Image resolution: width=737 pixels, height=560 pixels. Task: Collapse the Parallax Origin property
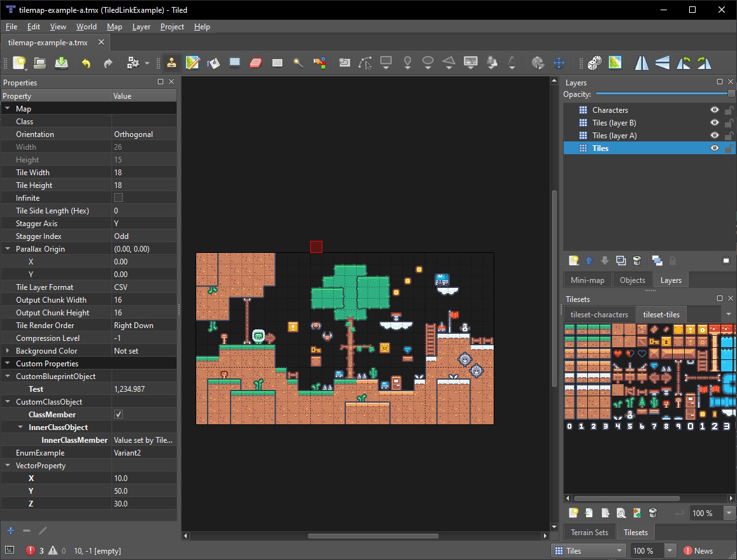click(8, 248)
